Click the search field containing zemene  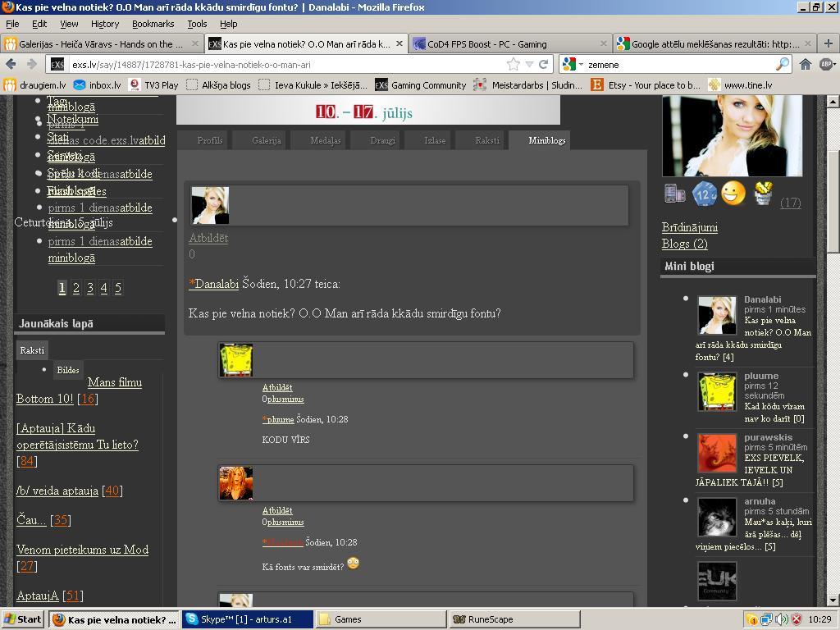[x=680, y=64]
